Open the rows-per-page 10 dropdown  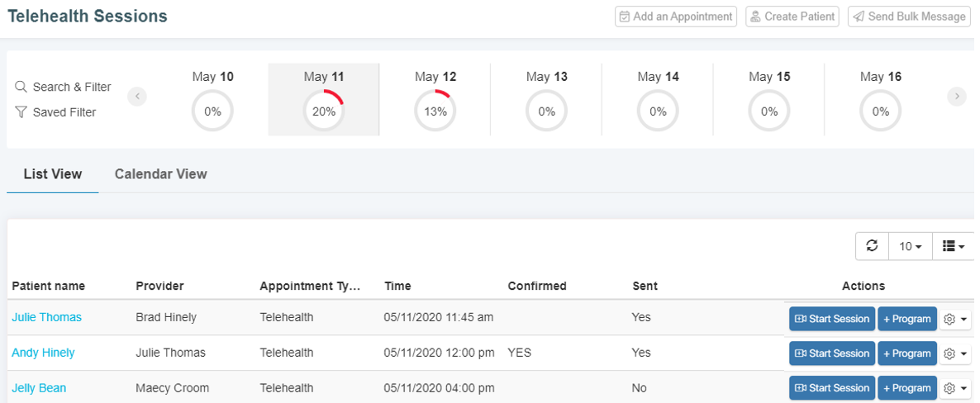[910, 246]
